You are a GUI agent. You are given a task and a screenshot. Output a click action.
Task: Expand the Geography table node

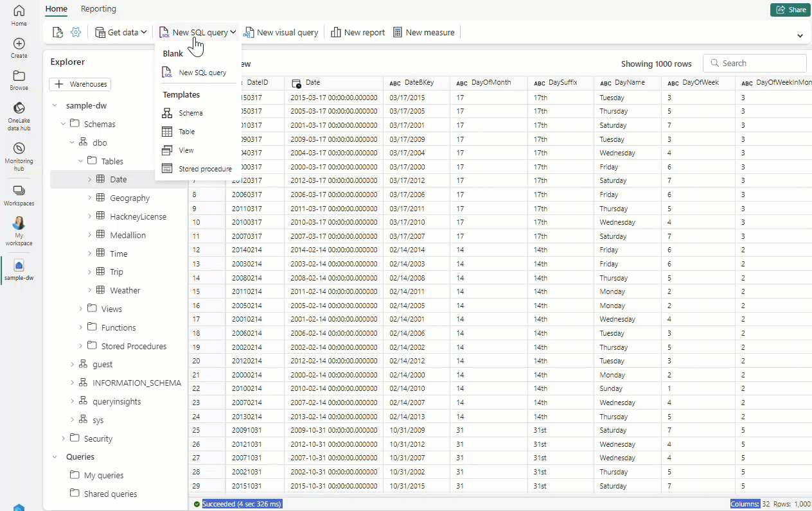pos(90,198)
